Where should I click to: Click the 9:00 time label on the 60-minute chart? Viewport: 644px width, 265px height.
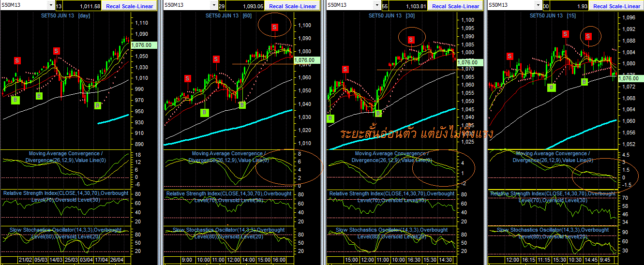(x=187, y=260)
